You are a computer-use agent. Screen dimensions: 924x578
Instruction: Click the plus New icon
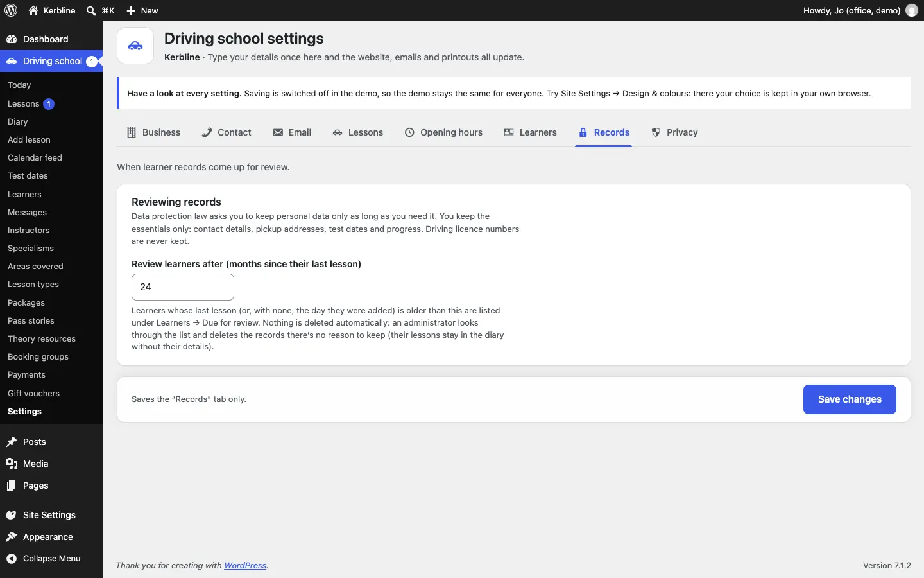coord(131,10)
